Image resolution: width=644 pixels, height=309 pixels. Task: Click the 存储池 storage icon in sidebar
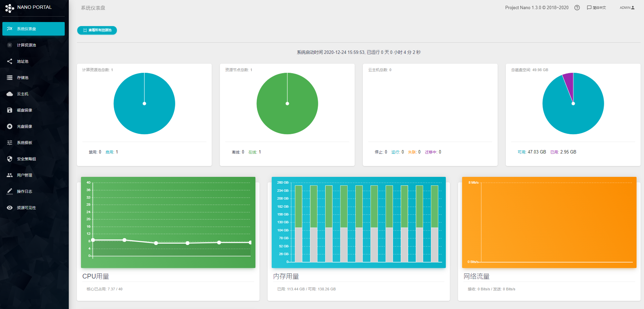(9, 78)
